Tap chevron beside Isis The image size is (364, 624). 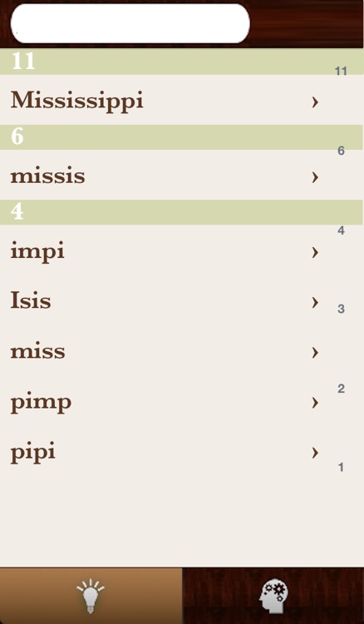[315, 302]
